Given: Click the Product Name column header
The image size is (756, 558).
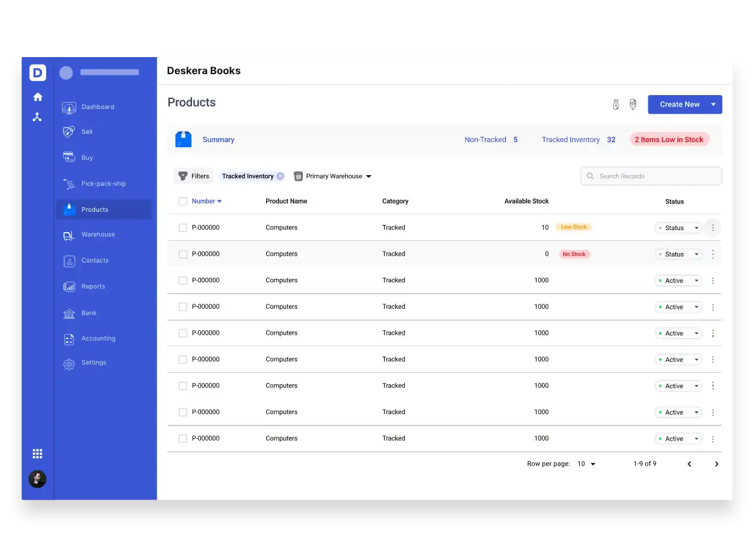Looking at the screenshot, I should [286, 202].
